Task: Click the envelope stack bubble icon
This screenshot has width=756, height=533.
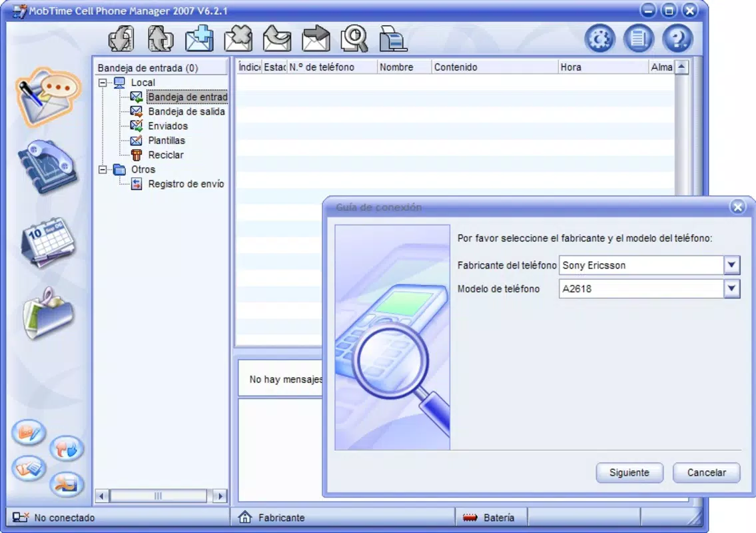Action: click(29, 468)
